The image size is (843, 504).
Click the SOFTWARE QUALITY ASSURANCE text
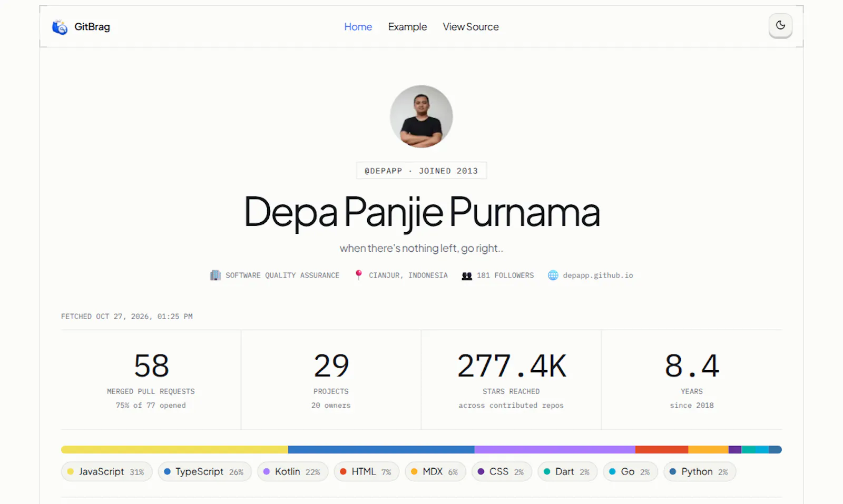tap(282, 275)
